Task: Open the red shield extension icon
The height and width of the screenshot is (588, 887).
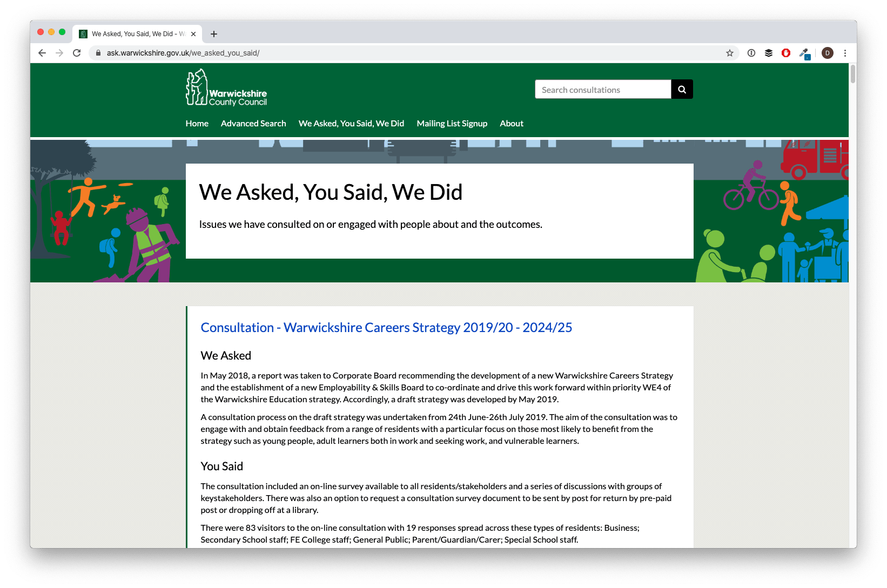Action: point(786,53)
